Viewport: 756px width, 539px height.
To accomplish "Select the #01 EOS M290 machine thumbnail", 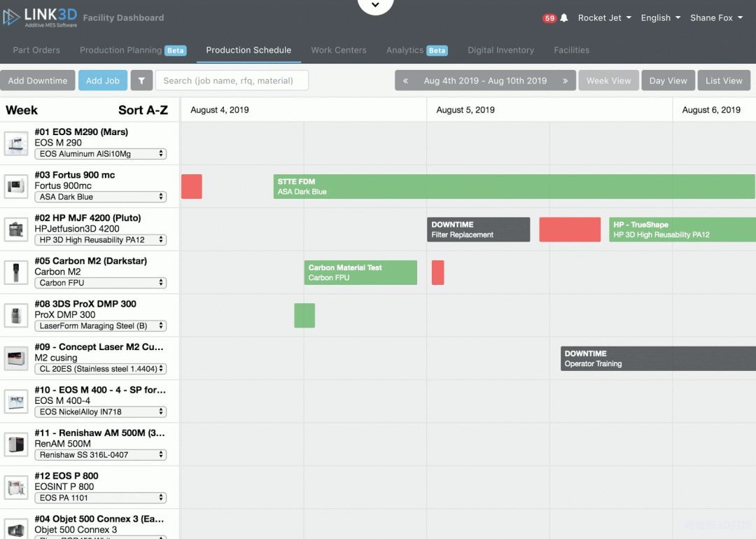I will click(x=16, y=143).
